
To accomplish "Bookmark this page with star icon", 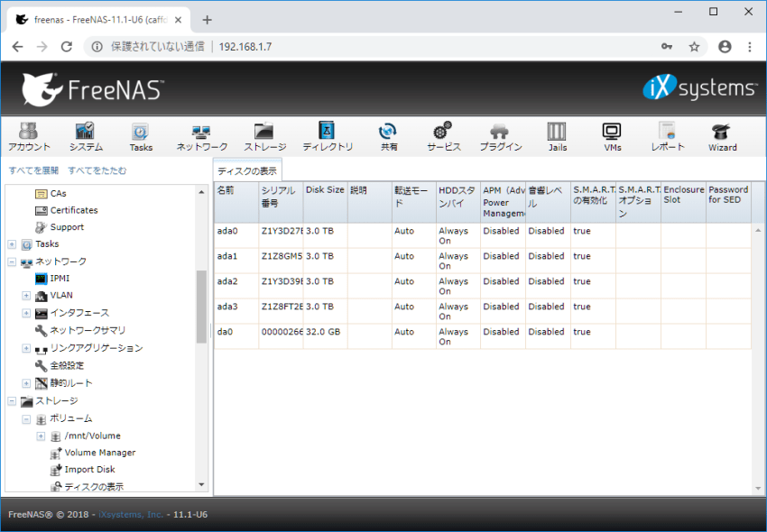I will coord(694,47).
